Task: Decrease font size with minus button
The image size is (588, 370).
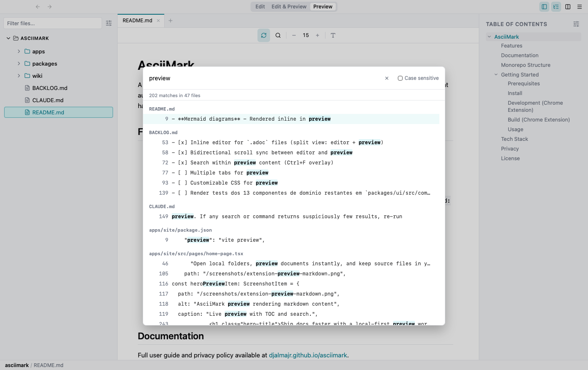Action: tap(294, 35)
